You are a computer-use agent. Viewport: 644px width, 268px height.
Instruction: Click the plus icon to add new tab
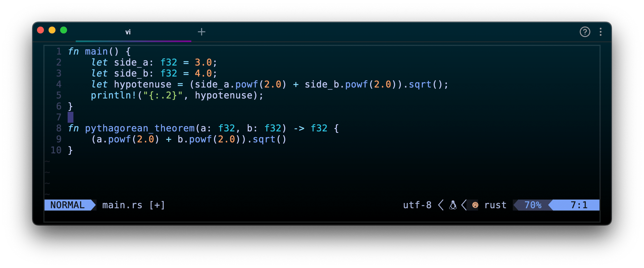(x=202, y=32)
